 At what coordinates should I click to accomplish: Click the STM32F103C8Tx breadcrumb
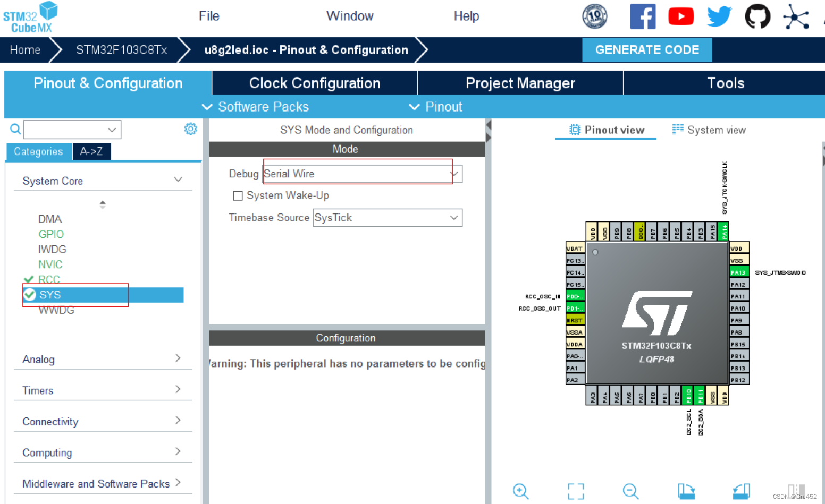click(121, 50)
